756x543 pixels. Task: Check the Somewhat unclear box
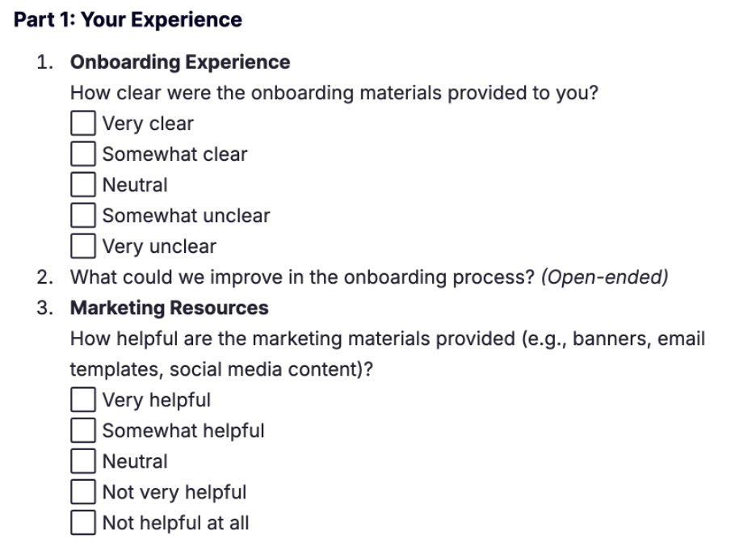83,215
